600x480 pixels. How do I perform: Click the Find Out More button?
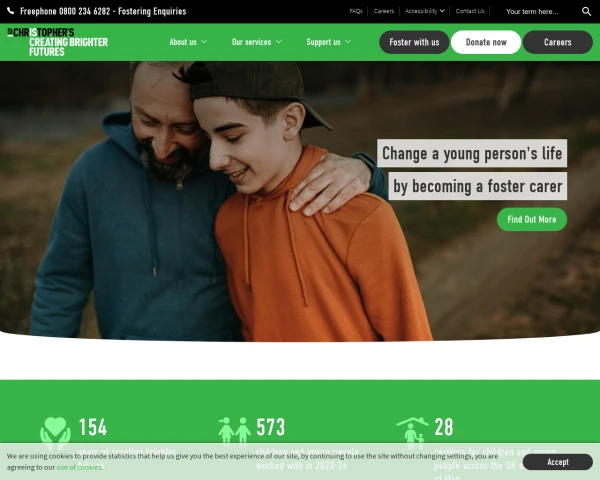[532, 219]
